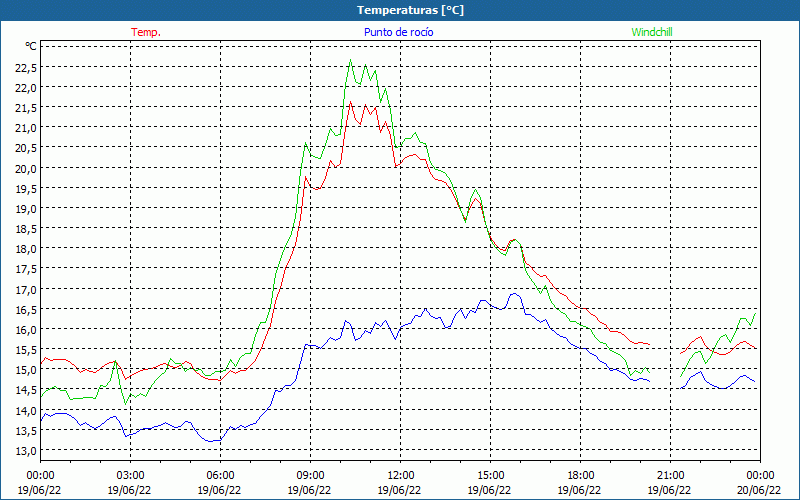Click the 06:00 time axis label
The height and width of the screenshot is (500, 800).
coord(220,475)
